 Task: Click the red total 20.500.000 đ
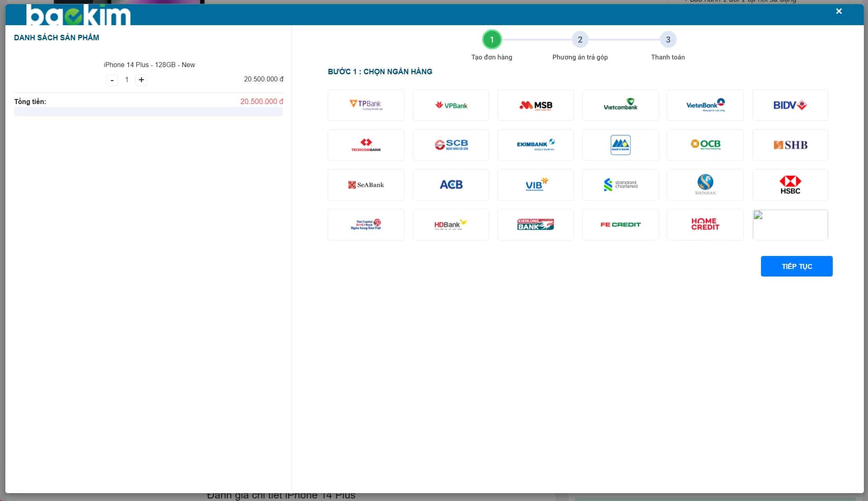(x=261, y=102)
